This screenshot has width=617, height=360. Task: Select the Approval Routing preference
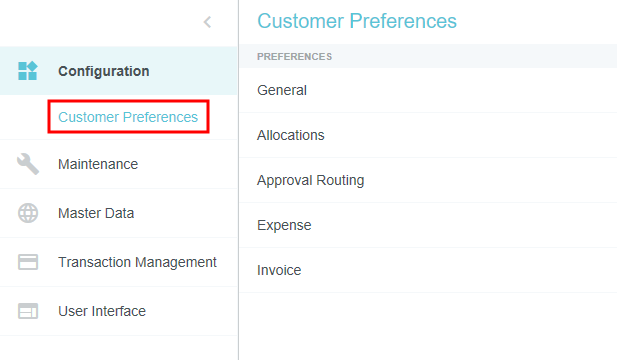coord(428,180)
